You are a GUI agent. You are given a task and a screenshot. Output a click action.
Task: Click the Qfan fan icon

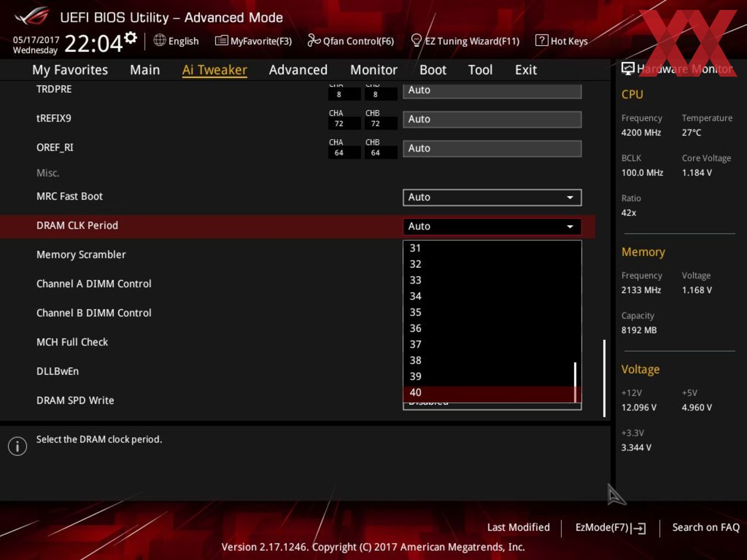click(314, 40)
